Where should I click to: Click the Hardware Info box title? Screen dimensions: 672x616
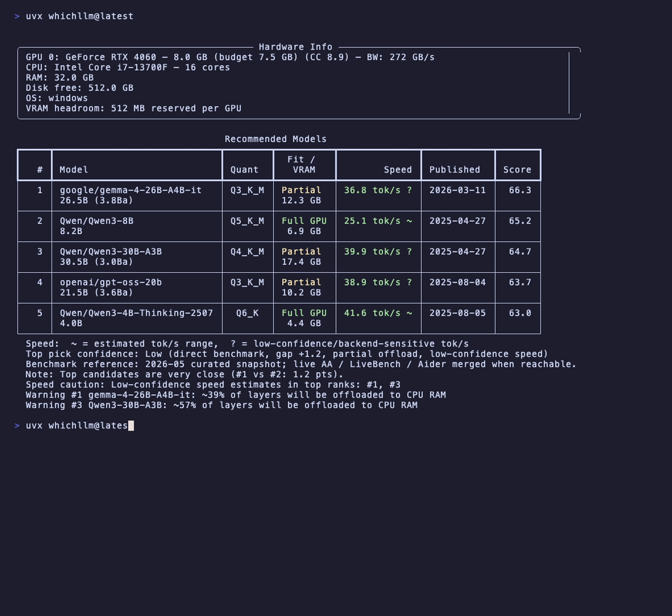click(x=296, y=47)
